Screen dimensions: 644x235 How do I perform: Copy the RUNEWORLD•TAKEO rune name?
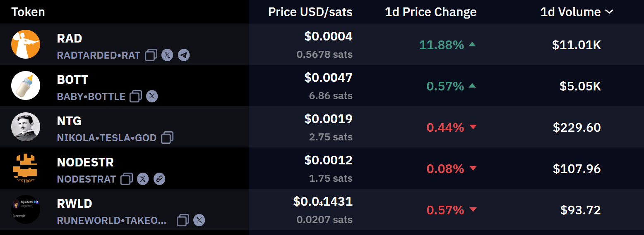point(183,220)
